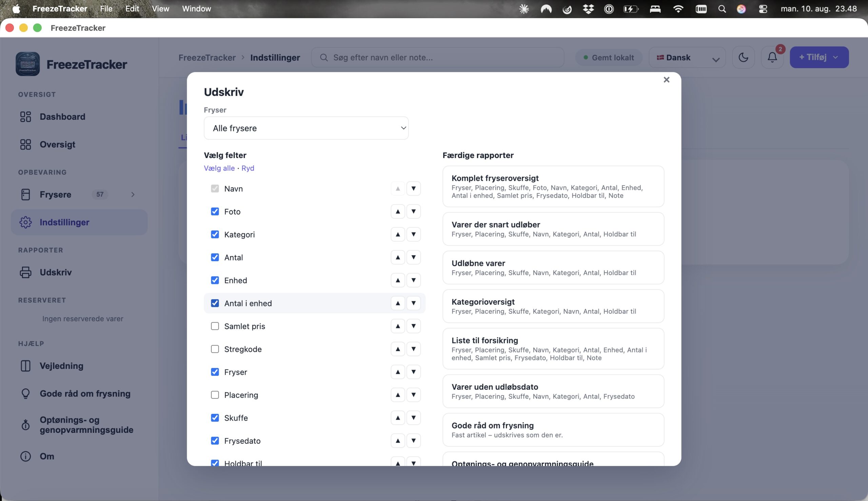
Task: Choose the 'Kategorioversigt' report
Action: click(x=553, y=306)
